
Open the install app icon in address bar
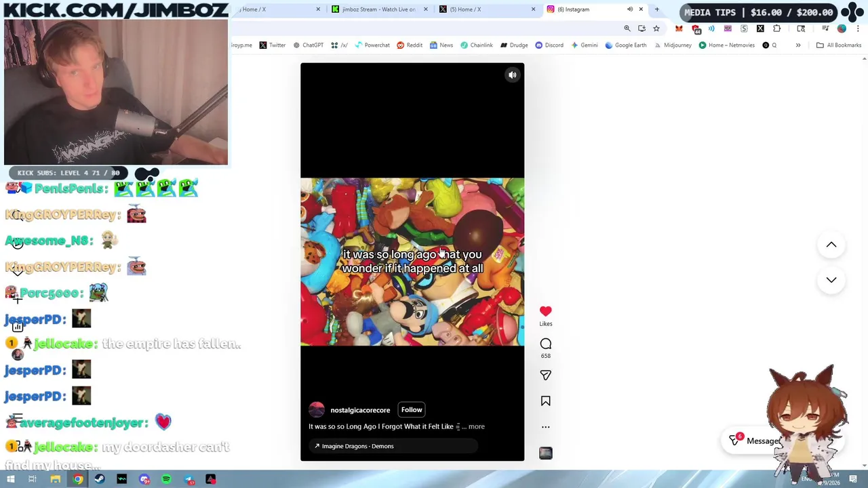point(642,28)
